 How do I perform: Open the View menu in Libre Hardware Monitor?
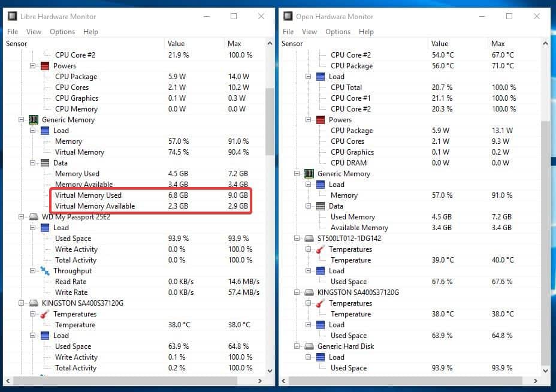[x=34, y=32]
